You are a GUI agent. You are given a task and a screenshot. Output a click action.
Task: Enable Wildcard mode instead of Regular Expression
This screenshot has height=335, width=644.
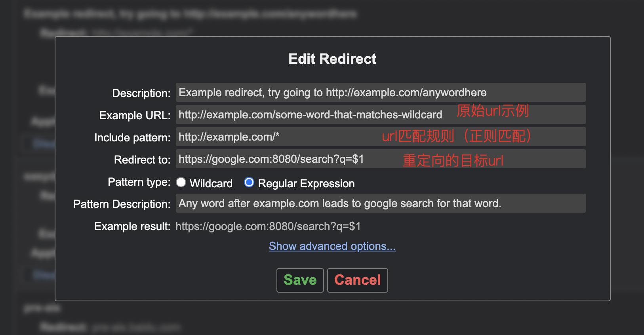click(181, 183)
